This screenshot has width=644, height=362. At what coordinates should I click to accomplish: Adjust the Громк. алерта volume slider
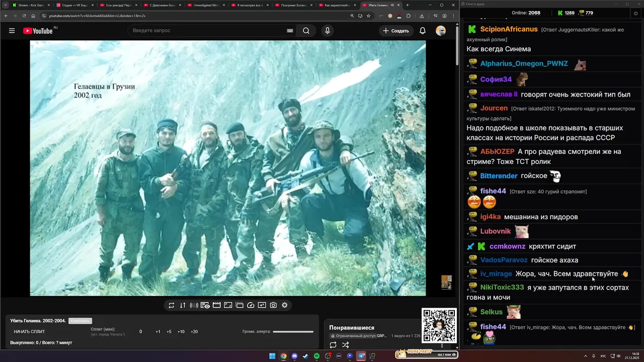[x=293, y=332]
